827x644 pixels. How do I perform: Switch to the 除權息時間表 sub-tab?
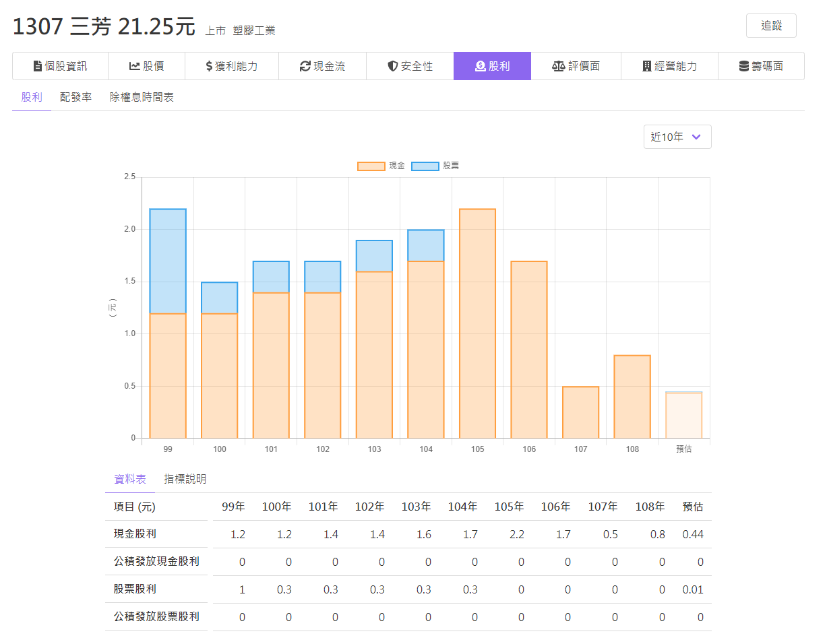(x=142, y=98)
